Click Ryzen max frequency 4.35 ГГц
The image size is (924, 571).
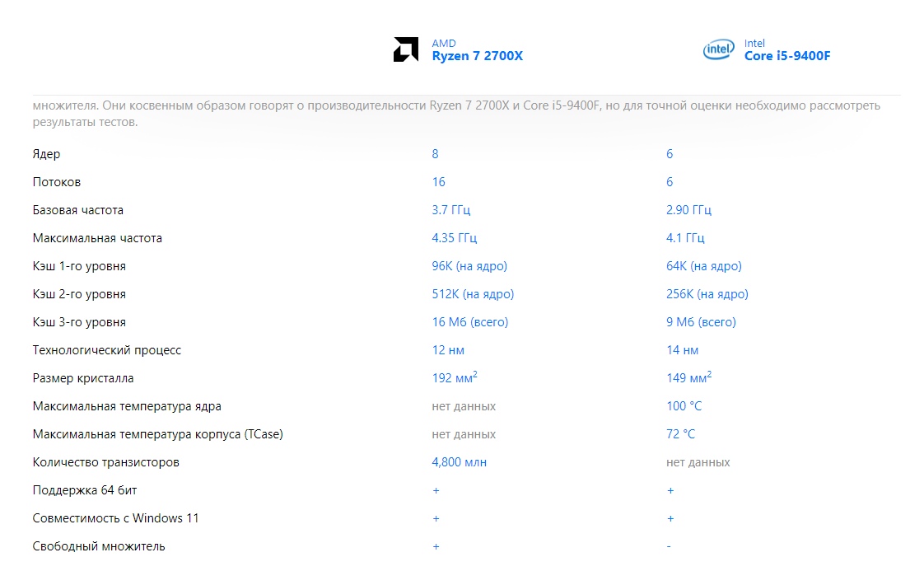coord(454,238)
